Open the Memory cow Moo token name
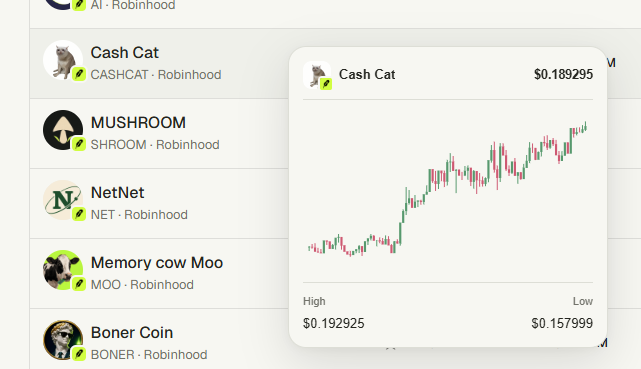 coord(157,262)
